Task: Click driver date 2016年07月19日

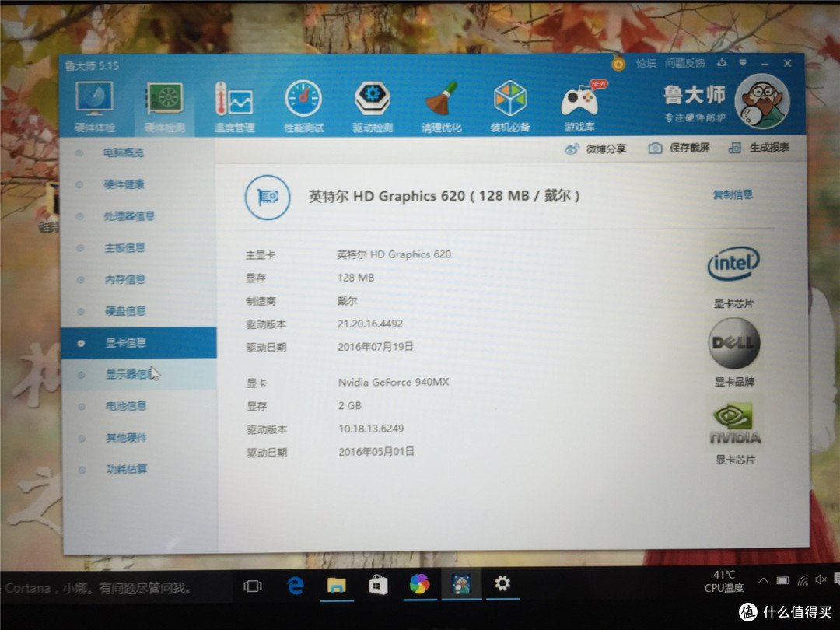Action: click(x=375, y=347)
